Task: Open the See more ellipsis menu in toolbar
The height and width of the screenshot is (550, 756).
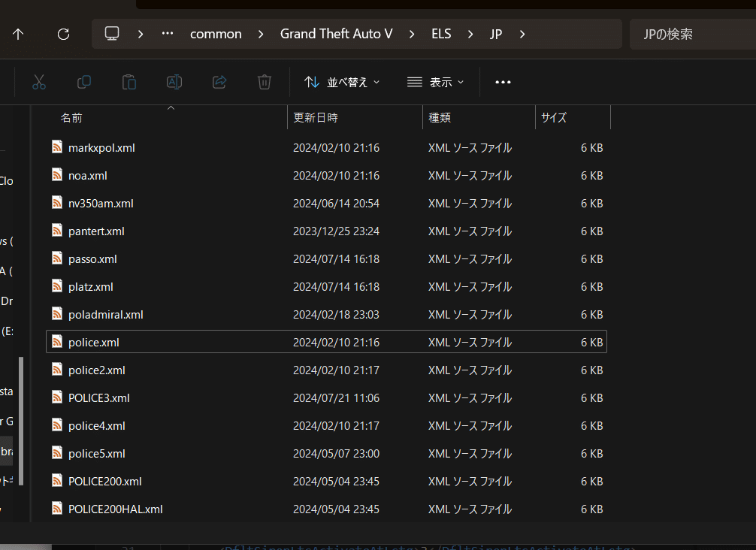Action: click(503, 82)
